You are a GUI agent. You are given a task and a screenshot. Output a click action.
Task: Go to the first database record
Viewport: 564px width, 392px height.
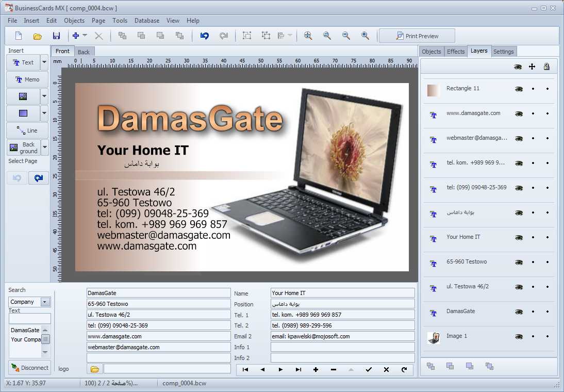click(245, 369)
